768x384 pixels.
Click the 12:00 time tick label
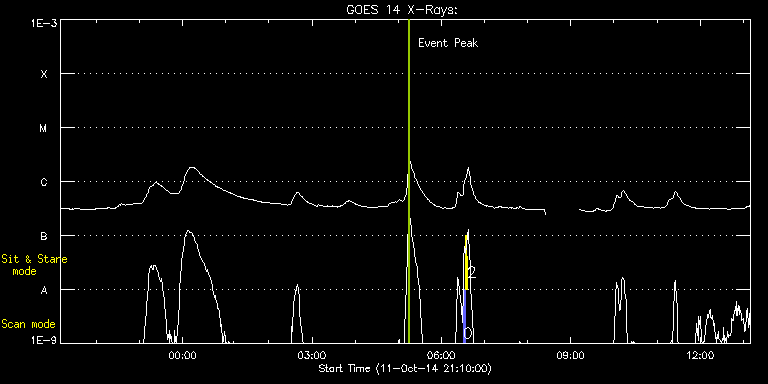click(x=700, y=355)
